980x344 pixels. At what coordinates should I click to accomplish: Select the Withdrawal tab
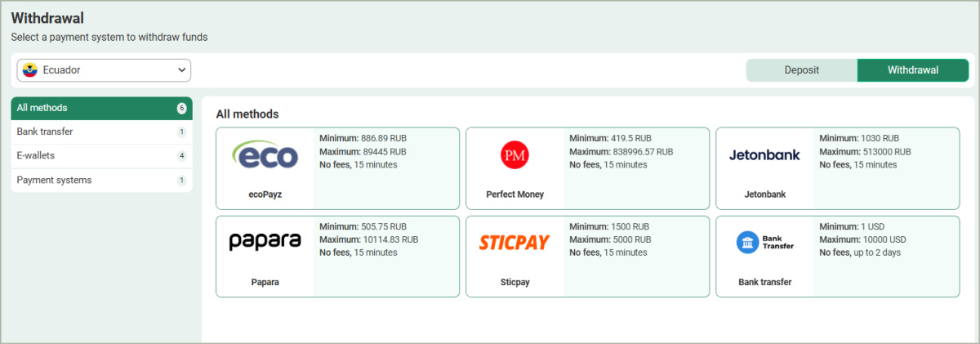[912, 70]
